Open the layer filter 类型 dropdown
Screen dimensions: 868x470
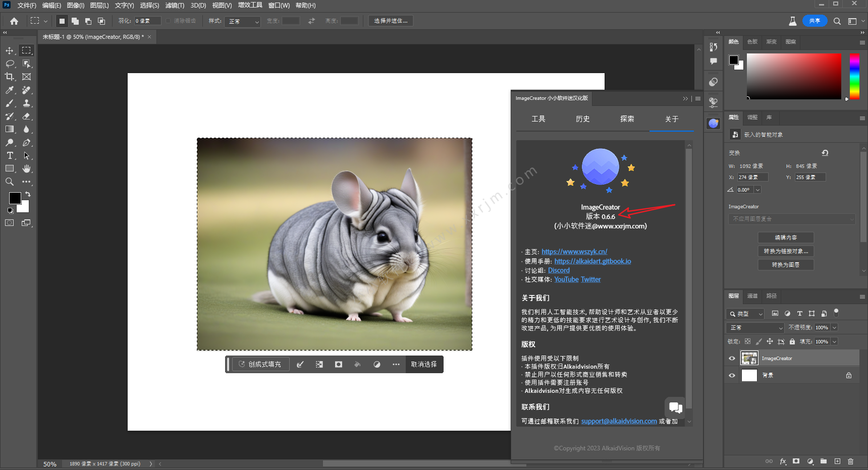point(746,314)
